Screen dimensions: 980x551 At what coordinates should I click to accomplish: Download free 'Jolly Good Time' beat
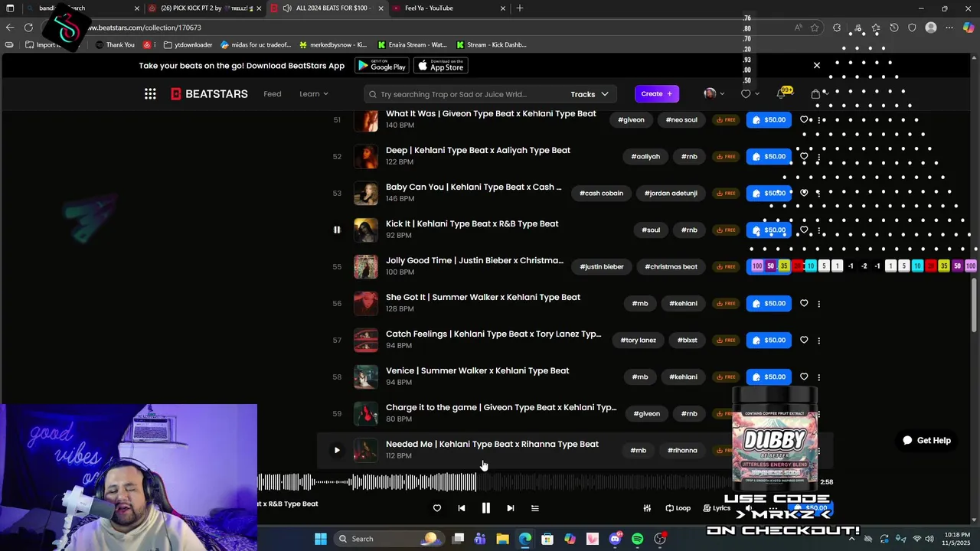tap(726, 267)
